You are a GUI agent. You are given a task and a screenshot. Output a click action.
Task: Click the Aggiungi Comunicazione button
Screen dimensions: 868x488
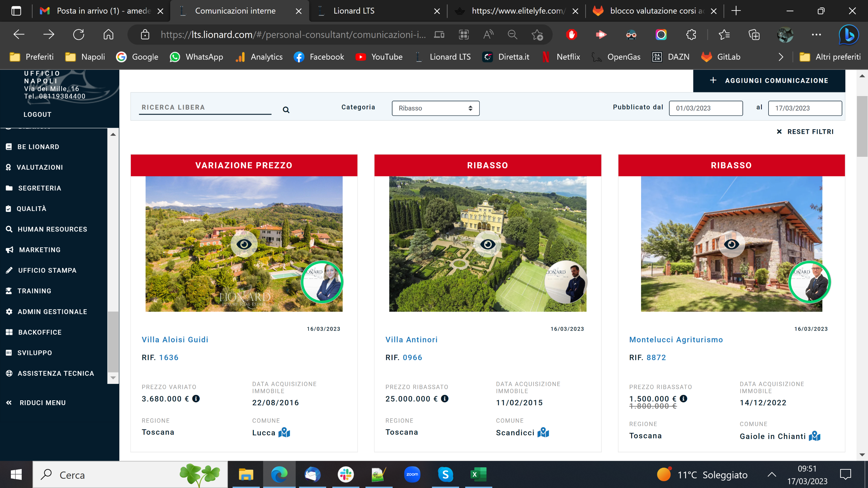[768, 81]
